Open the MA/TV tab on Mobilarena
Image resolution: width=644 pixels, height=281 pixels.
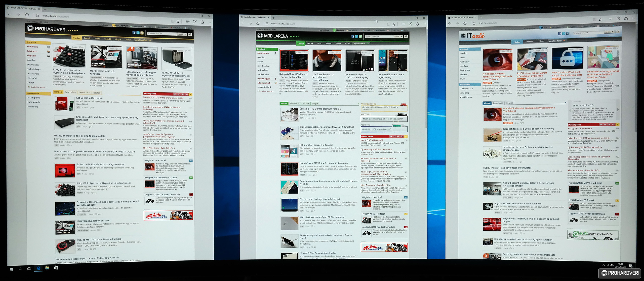347,44
